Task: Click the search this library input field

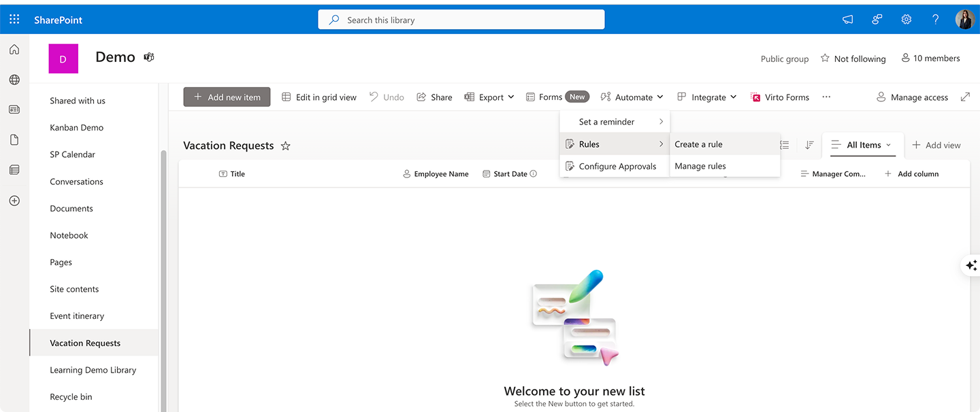Action: (x=461, y=19)
